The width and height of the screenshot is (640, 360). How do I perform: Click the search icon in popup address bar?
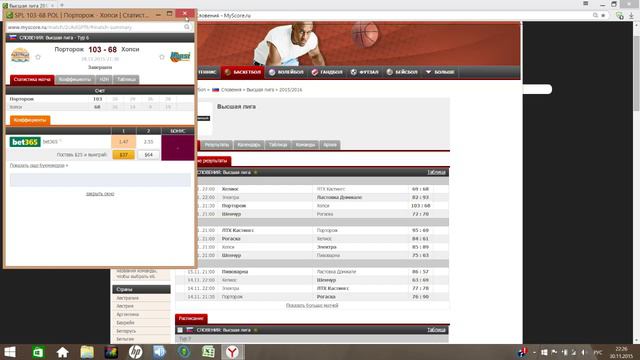[187, 27]
